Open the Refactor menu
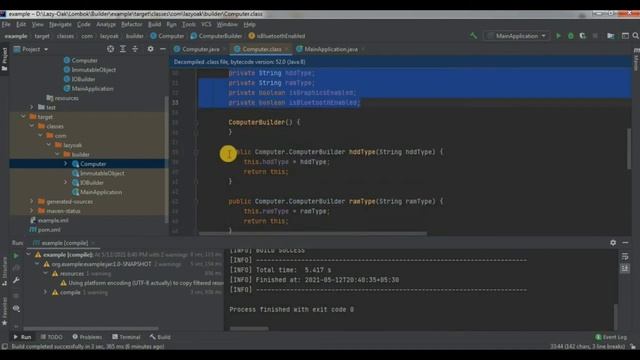The height and width of the screenshot is (360, 640). coord(132,24)
